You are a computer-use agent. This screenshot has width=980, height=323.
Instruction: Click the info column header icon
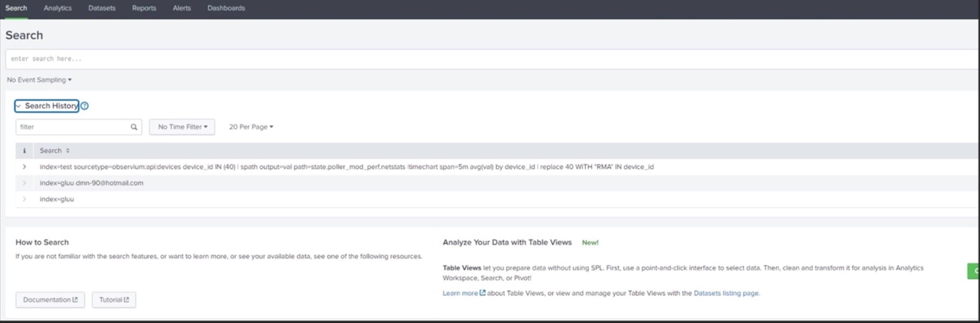coord(24,151)
